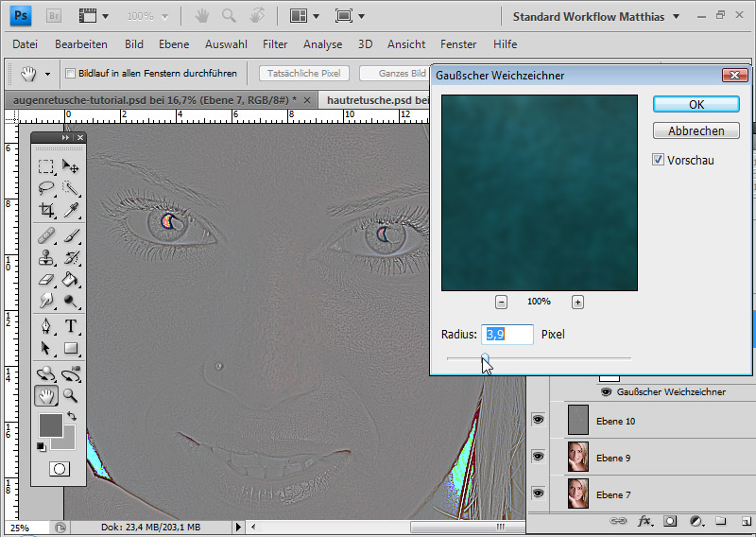Viewport: 756px width, 537px height.
Task: Choose the Type (T) tool
Action: coord(71,326)
